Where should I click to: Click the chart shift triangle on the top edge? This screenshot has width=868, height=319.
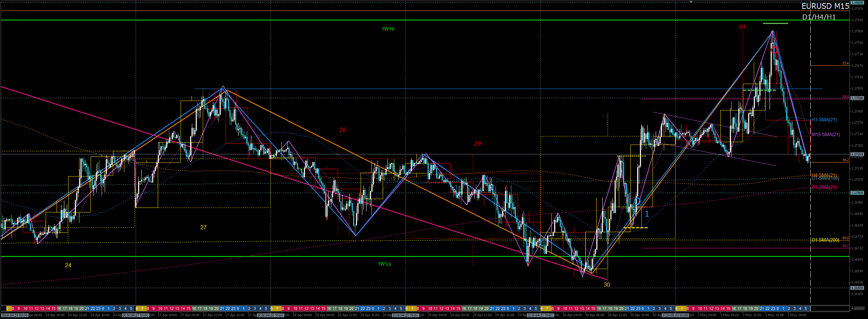(691, 2)
